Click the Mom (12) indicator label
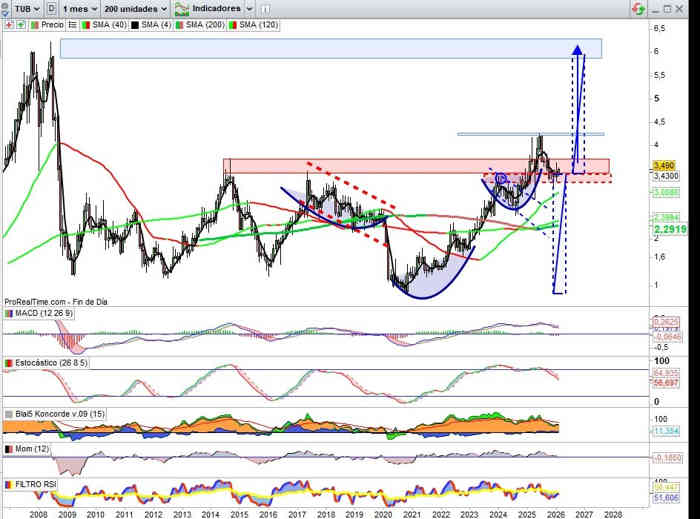This screenshot has height=519, width=700. [33, 450]
